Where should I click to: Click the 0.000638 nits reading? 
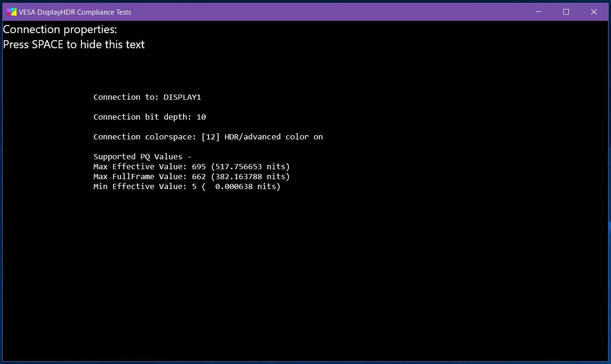coord(245,186)
